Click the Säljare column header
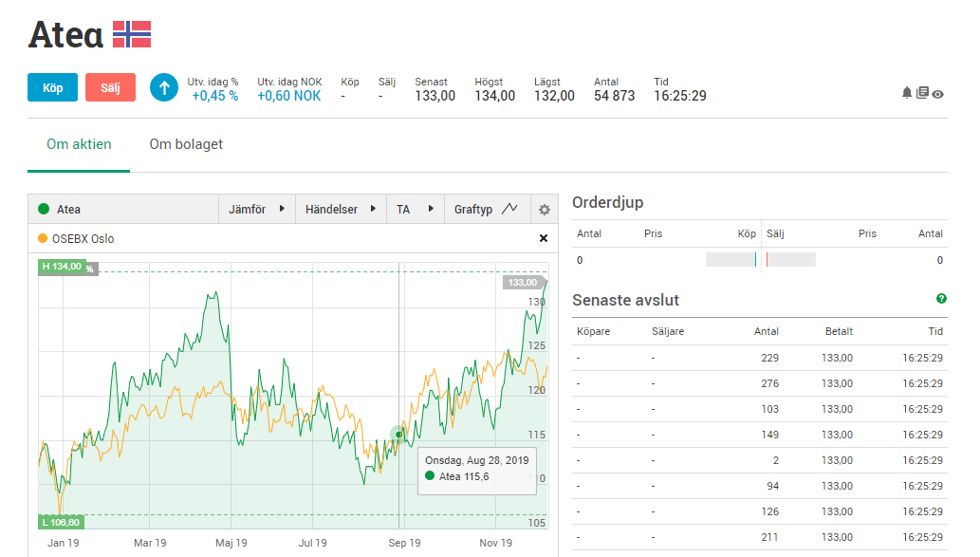980x557 pixels. click(x=668, y=331)
